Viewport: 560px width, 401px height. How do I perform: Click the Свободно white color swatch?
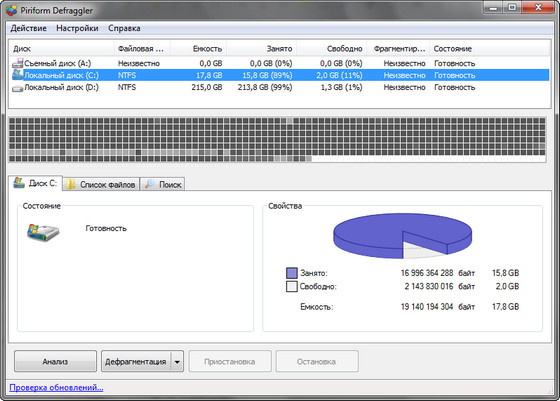(x=292, y=286)
